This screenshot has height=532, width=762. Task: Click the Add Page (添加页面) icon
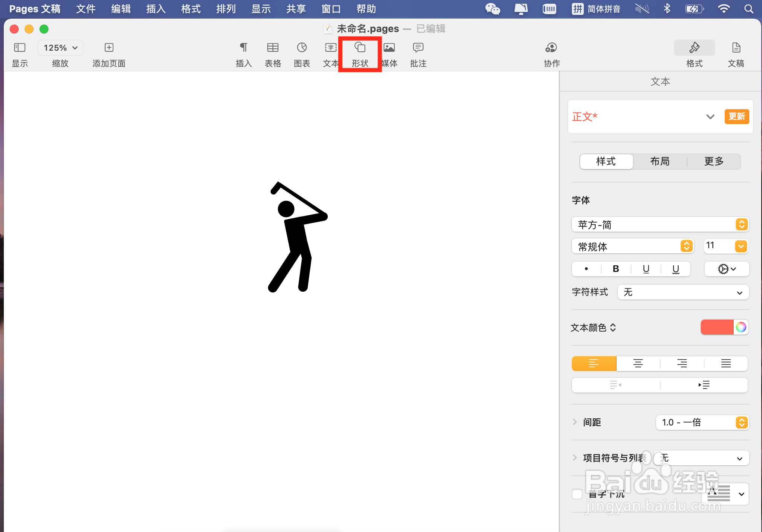(109, 48)
